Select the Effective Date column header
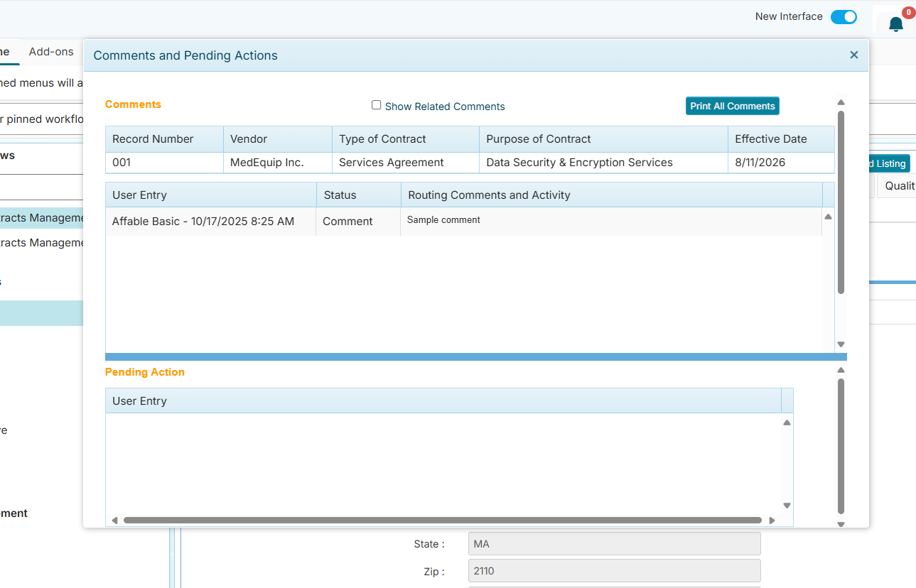Viewport: 916px width, 588px height. (770, 139)
